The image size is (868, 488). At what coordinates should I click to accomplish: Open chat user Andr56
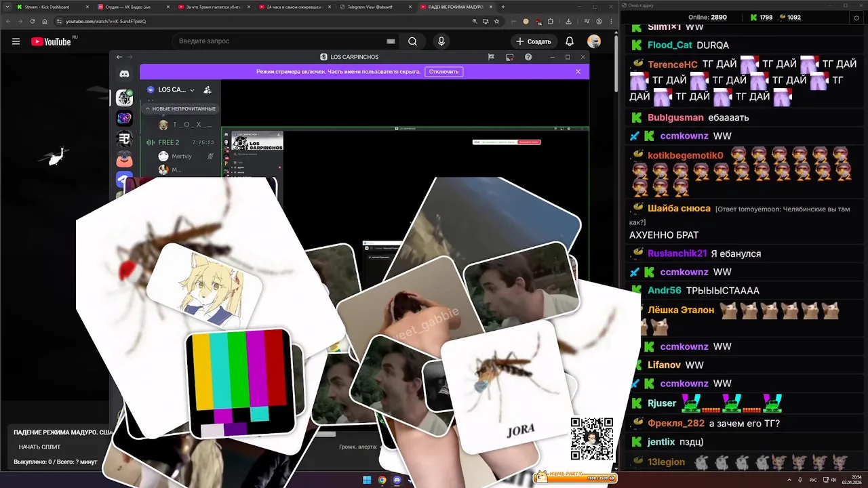pyautogui.click(x=665, y=290)
